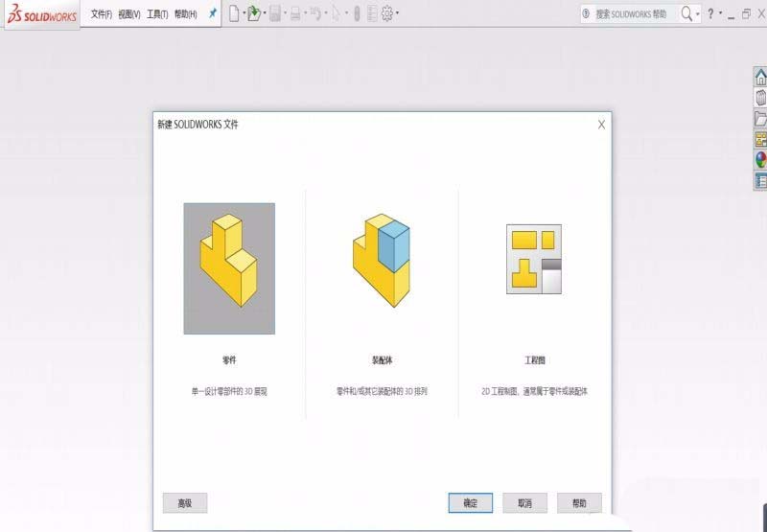Click the dialog 帮助 button

pyautogui.click(x=579, y=503)
